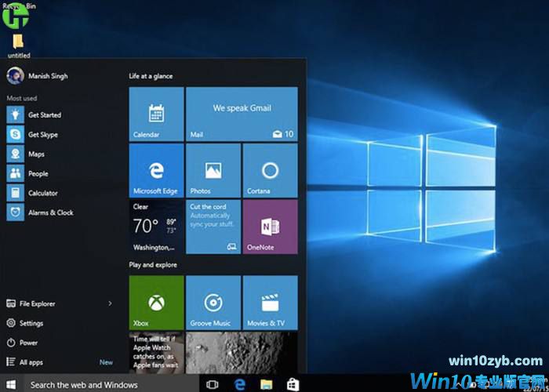Open the moon surface photo tile
549x392 pixels.
(242, 353)
